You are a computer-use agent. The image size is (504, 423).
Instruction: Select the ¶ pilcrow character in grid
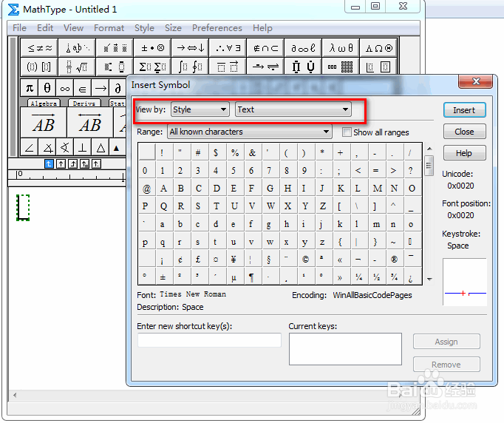(x=252, y=277)
